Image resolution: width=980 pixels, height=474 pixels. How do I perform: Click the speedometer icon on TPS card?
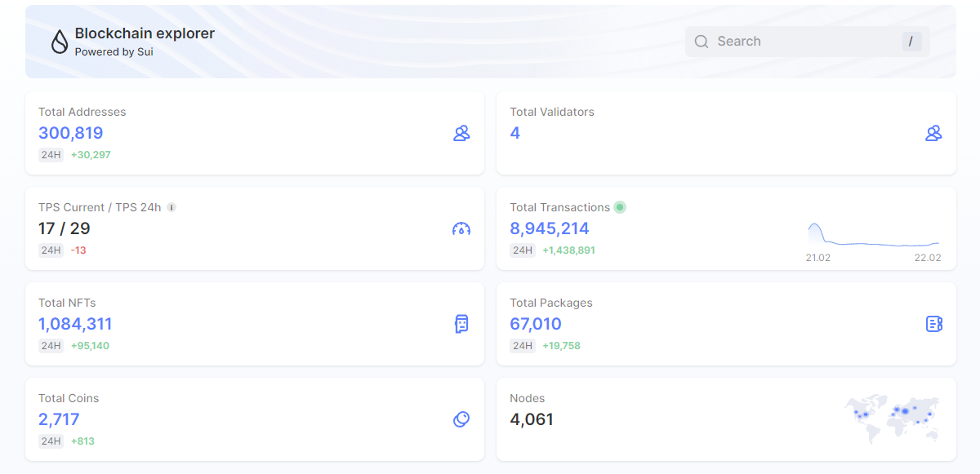[x=461, y=228]
